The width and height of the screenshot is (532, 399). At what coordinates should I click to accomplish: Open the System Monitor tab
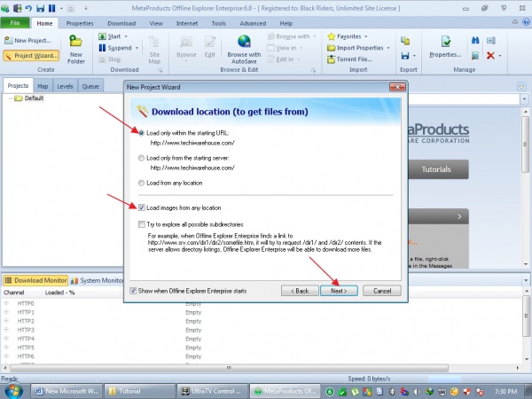tap(97, 280)
